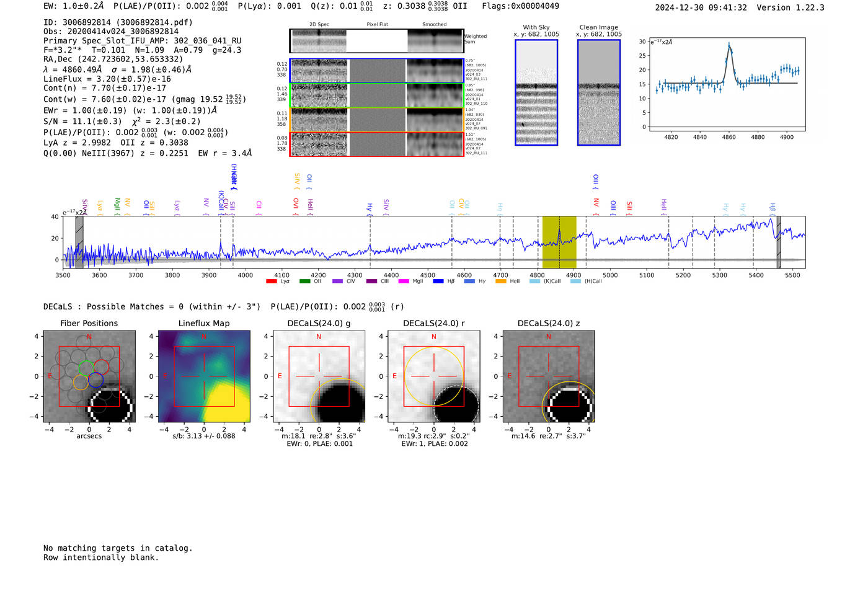Select the 2D Spec cutout in the blue-bordered row
This screenshot has height=591, width=868.
click(x=319, y=71)
